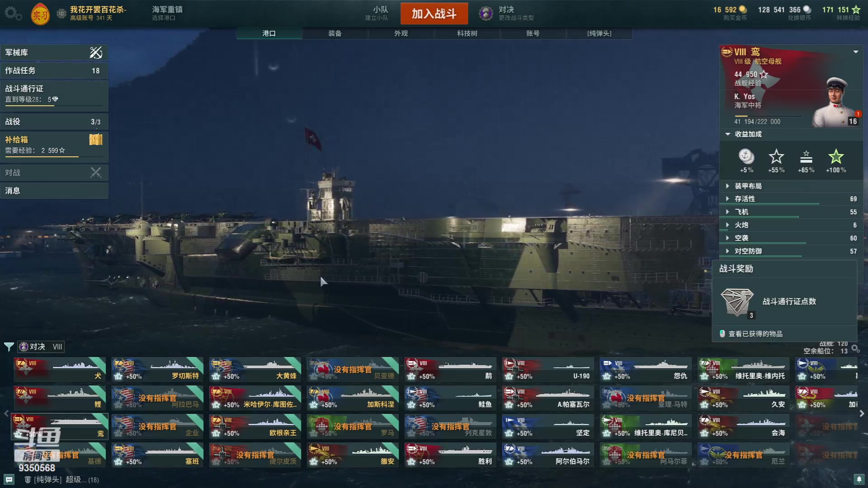Click the 加入战斗 button
This screenshot has width=868, height=488.
click(x=434, y=14)
